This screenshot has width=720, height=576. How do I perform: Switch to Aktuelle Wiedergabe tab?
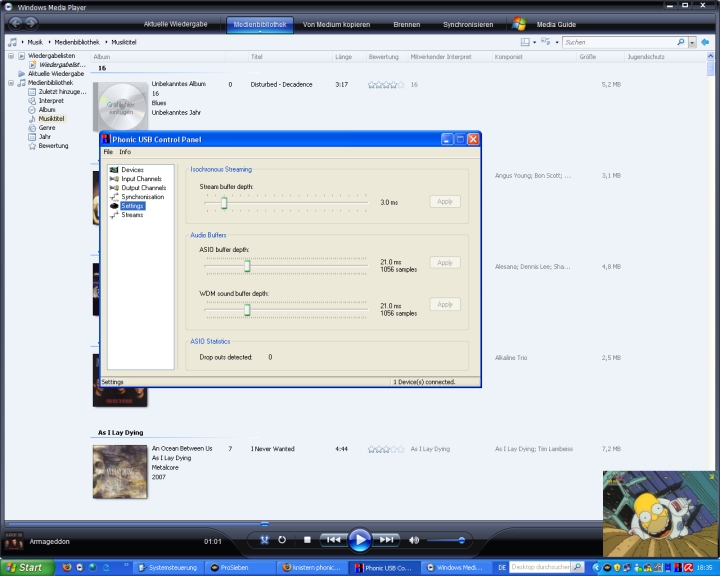[x=175, y=24]
